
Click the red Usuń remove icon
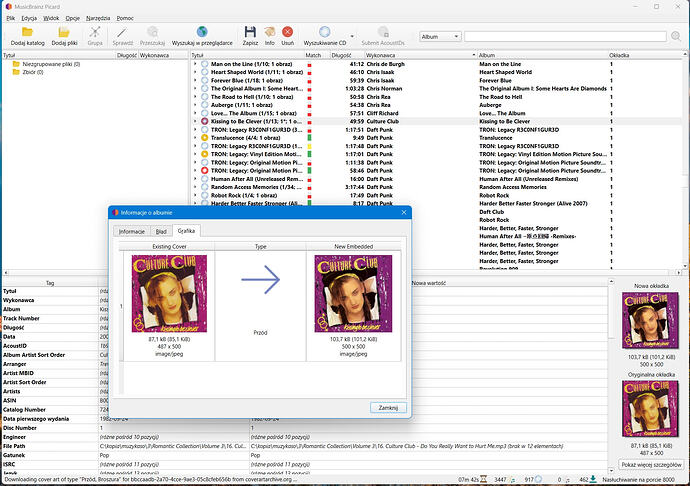pyautogui.click(x=287, y=32)
